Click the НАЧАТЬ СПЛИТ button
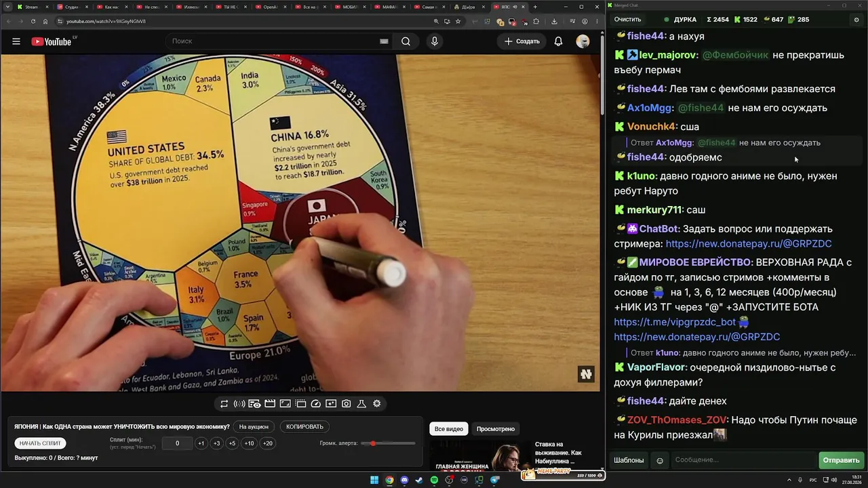The height and width of the screenshot is (488, 868). pos(41,443)
